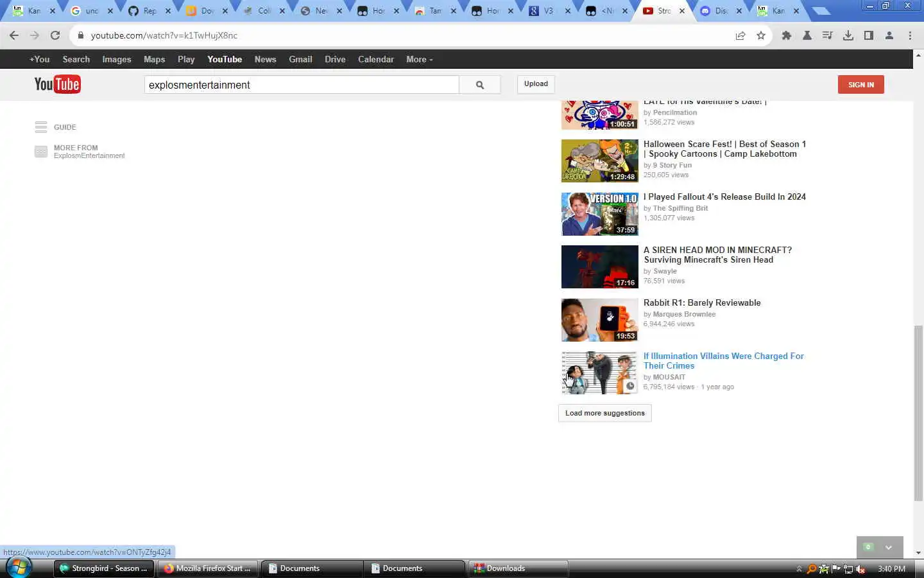924x578 pixels.
Task: Open 'Rabbit R1: Barely Reviewable' title
Action: tap(702, 303)
